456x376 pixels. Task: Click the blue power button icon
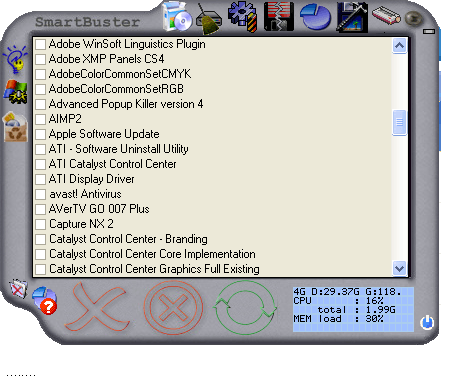click(x=427, y=322)
